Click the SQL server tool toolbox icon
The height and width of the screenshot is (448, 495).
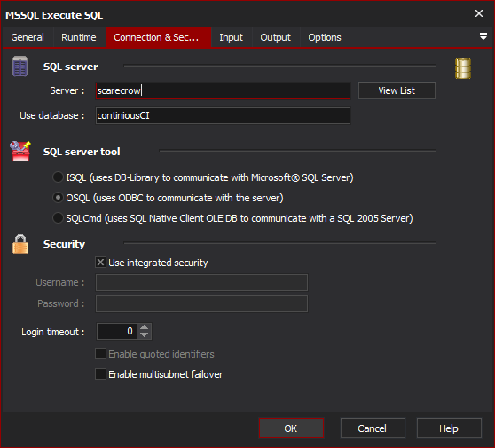point(20,151)
